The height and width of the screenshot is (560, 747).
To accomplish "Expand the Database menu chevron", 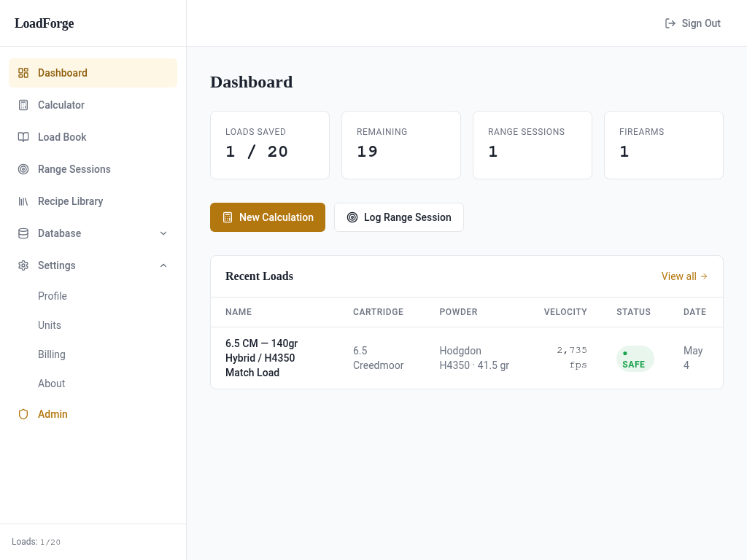I will pos(163,233).
